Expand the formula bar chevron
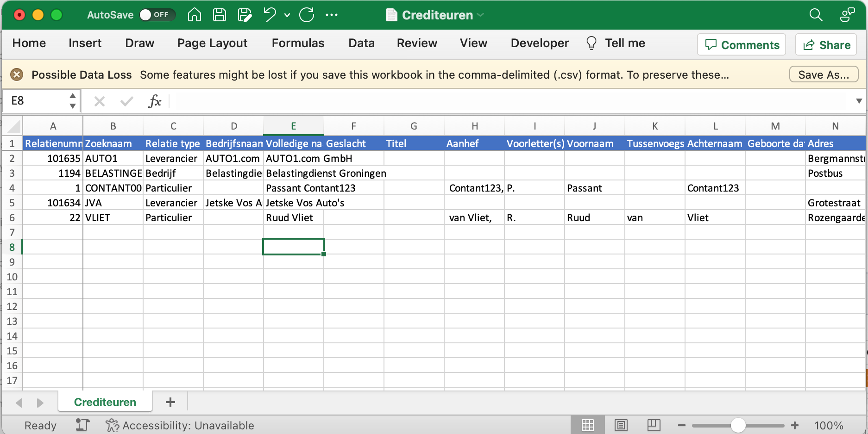Screen dimensions: 868x434 point(859,101)
